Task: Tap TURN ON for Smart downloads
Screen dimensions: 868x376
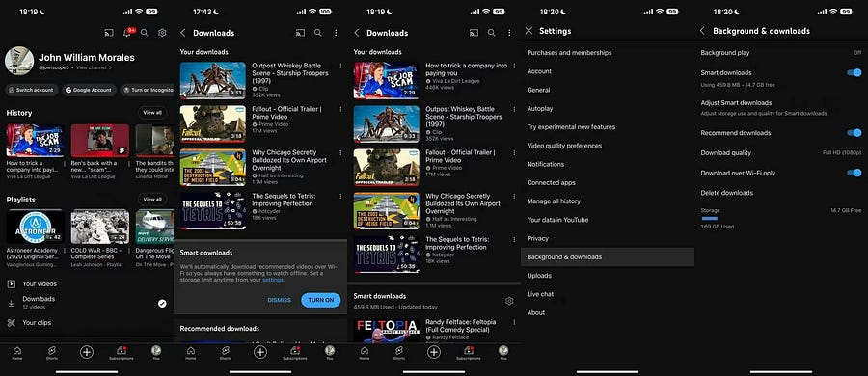Action: coord(321,300)
